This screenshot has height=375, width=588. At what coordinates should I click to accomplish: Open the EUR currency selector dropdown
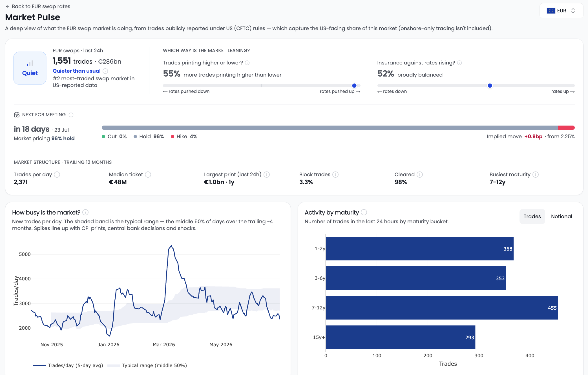tap(561, 11)
